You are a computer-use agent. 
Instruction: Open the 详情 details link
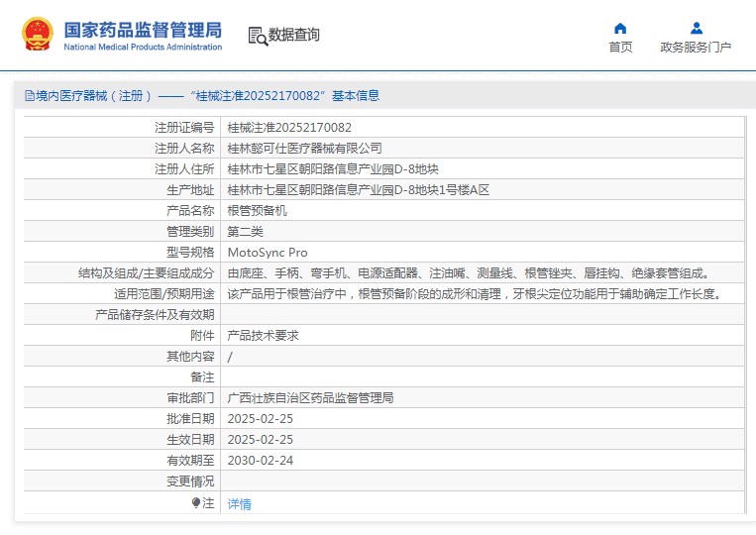[239, 504]
